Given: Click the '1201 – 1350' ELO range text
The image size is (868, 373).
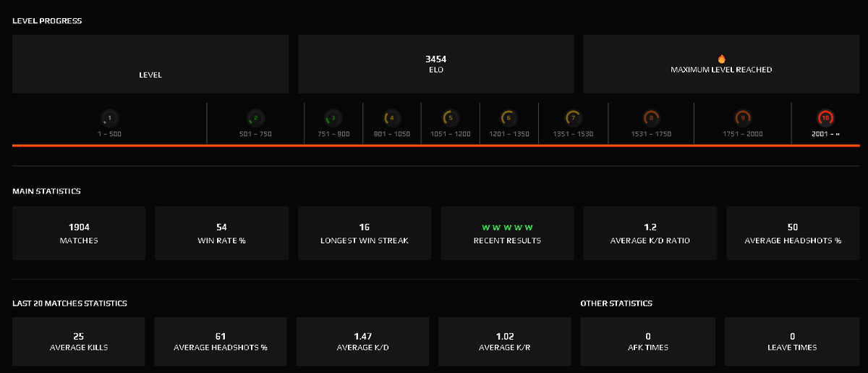Looking at the screenshot, I should click(x=509, y=135).
